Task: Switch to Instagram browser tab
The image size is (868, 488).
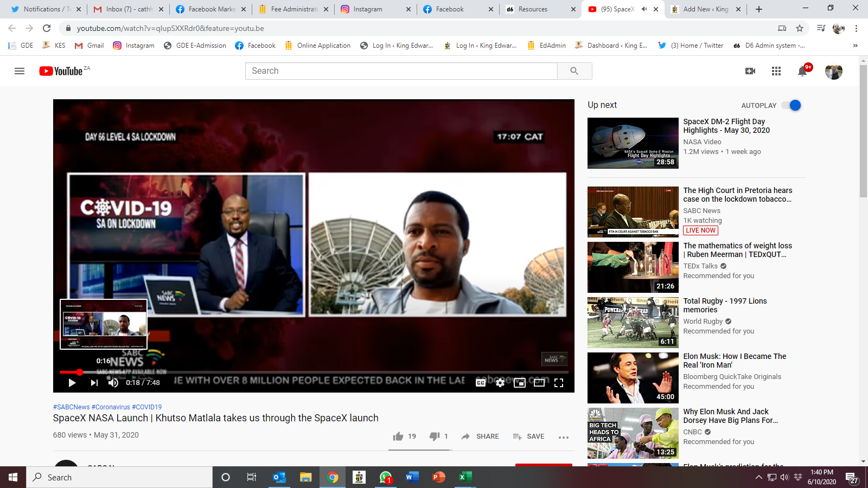Action: tap(374, 9)
